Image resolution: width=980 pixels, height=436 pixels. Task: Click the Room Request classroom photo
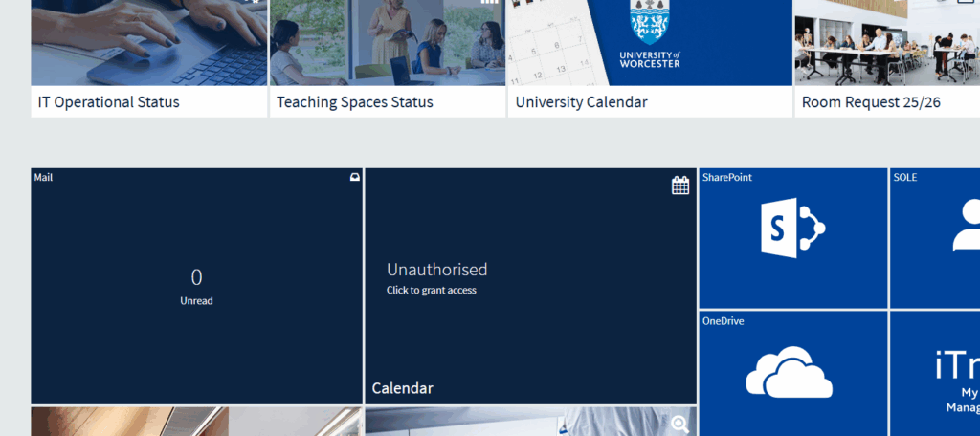[x=886, y=43]
